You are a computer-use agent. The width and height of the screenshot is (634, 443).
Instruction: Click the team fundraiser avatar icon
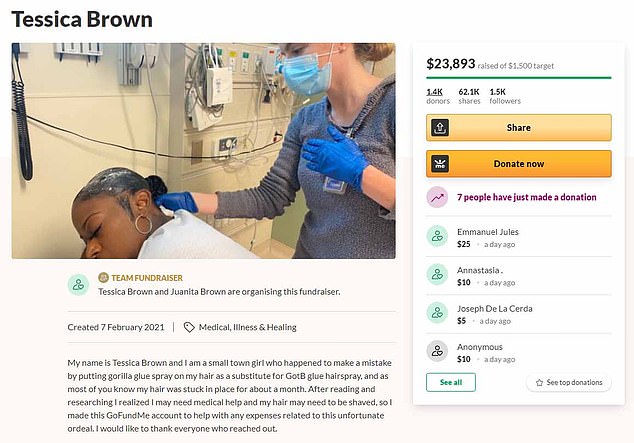[78, 284]
